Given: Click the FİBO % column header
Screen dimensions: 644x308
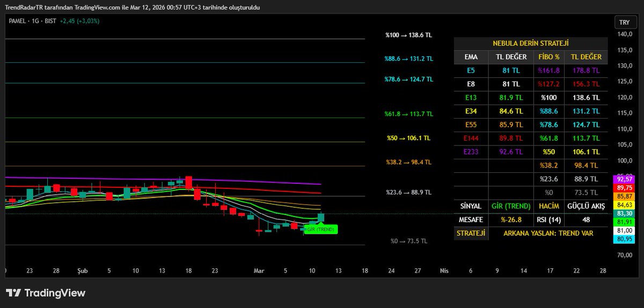Looking at the screenshot, I should (548, 57).
